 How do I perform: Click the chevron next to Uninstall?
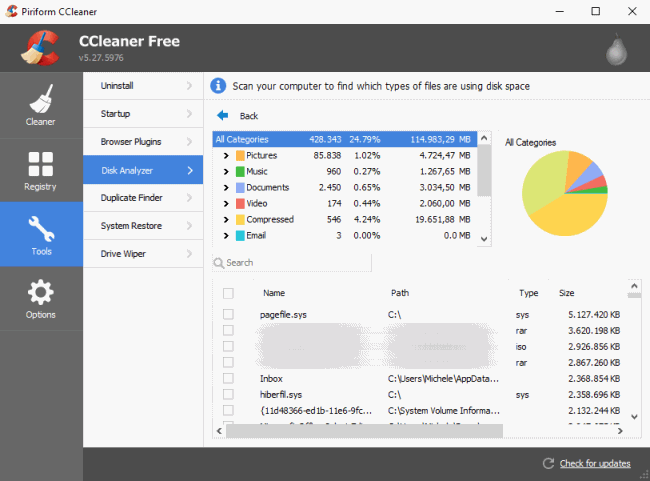(x=189, y=86)
